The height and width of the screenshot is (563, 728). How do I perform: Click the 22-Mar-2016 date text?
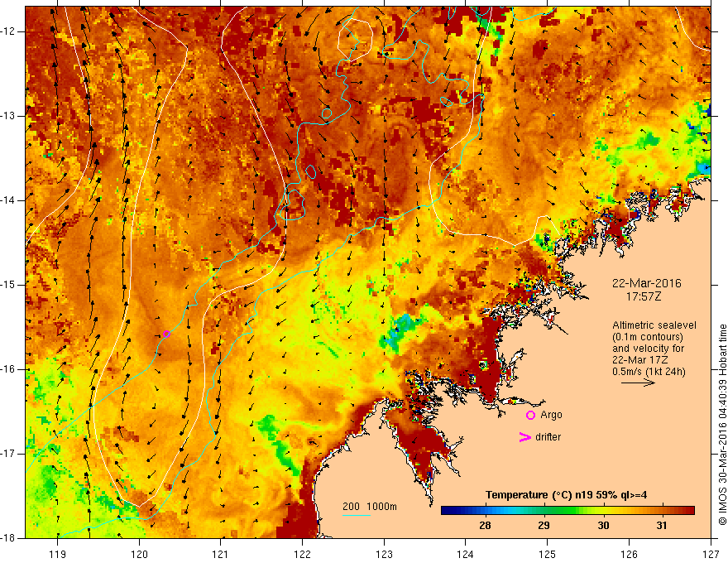click(x=647, y=283)
